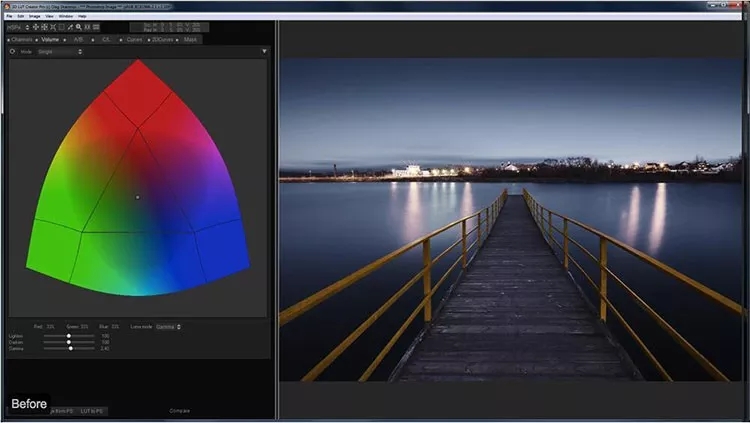Click the Compare button
Screen dimensions: 750x423
pos(178,410)
